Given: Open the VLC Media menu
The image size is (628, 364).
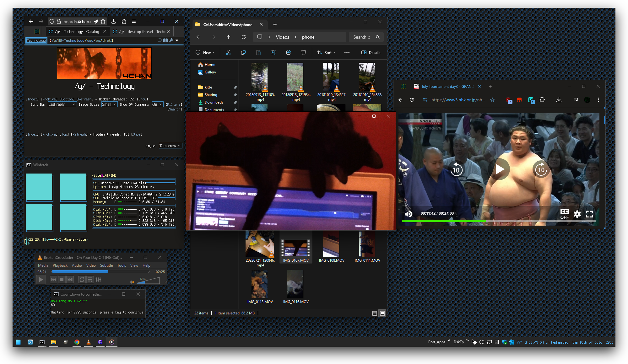Looking at the screenshot, I should point(43,265).
